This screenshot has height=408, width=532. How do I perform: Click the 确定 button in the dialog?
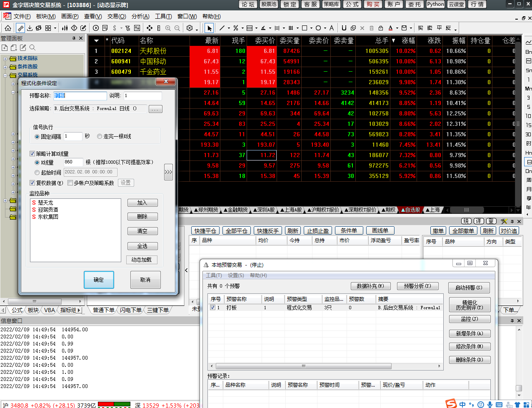[x=99, y=280]
